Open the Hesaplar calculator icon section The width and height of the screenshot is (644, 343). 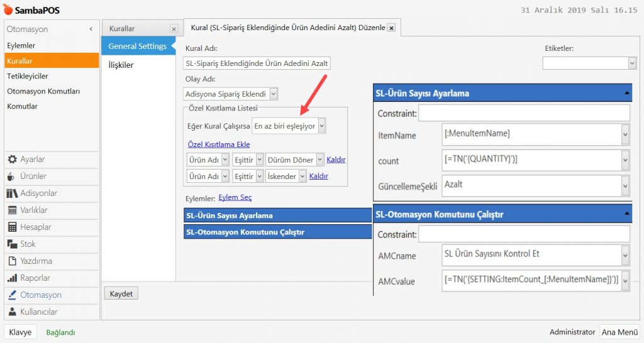[13, 227]
